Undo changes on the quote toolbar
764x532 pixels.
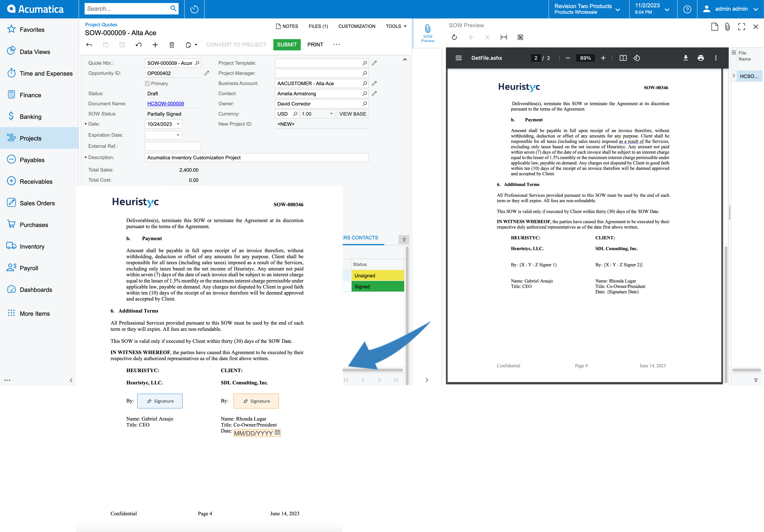pos(139,45)
